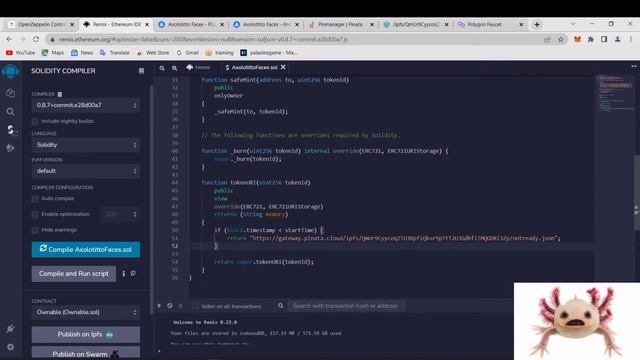Click the copy icon beside Compile and Run script

[x=133, y=273]
